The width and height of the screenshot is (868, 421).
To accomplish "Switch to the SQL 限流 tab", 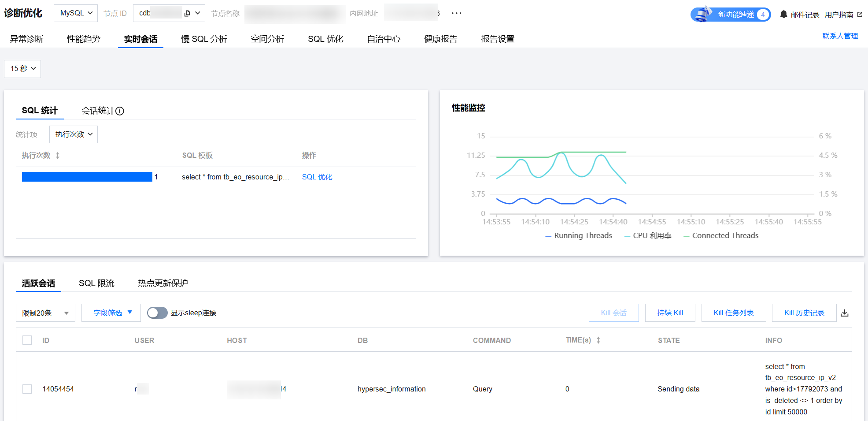I will point(96,283).
